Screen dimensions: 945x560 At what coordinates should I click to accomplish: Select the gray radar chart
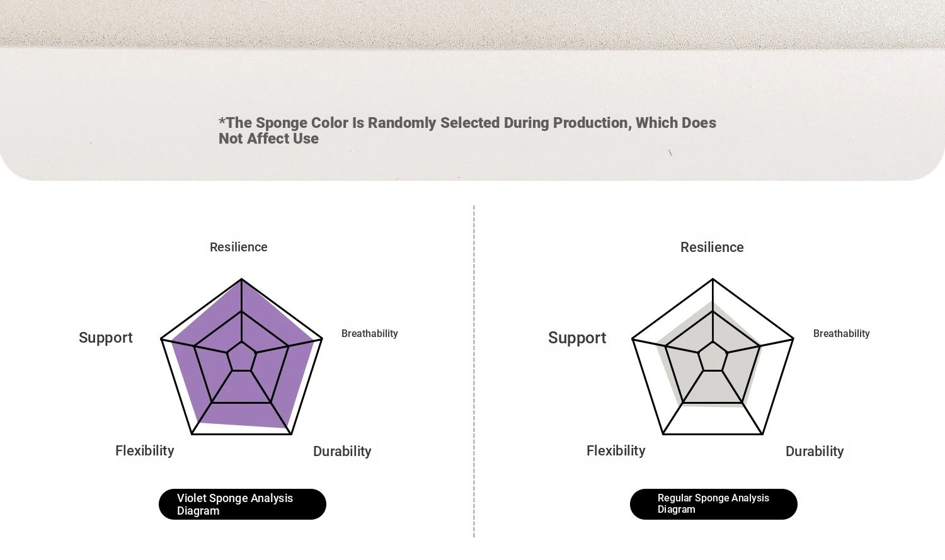pyautogui.click(x=713, y=357)
